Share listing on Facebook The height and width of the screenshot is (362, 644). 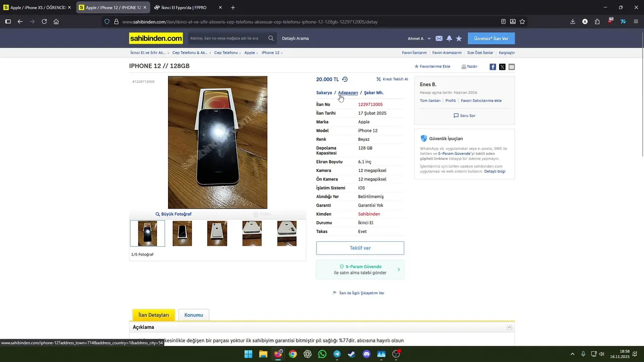pos(493,67)
